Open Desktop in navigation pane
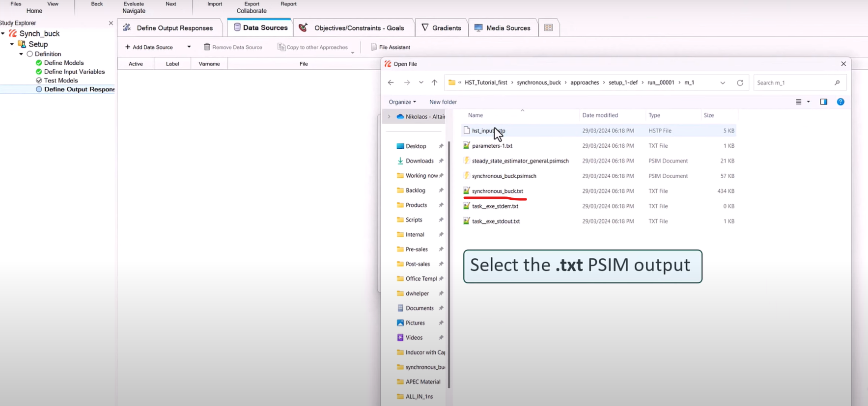 (416, 146)
